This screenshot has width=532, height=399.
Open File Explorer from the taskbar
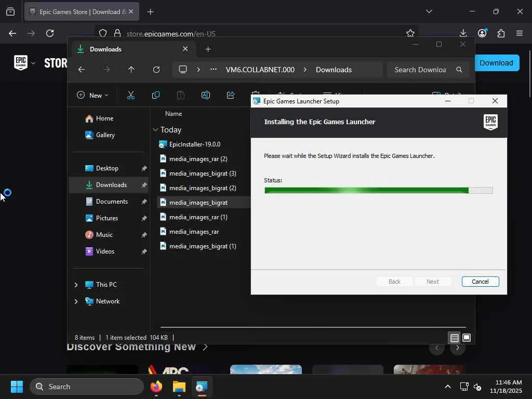(179, 387)
